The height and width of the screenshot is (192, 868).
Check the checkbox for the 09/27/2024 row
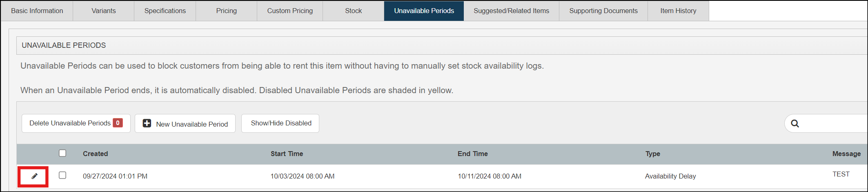(62, 175)
